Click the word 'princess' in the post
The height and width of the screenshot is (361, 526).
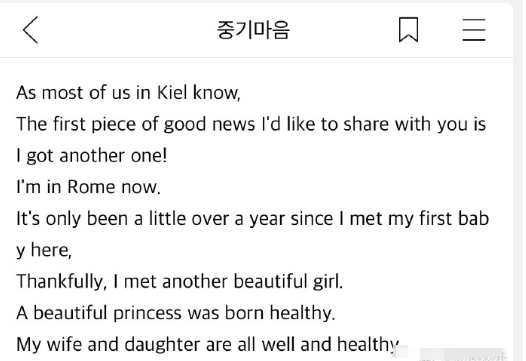[148, 314]
